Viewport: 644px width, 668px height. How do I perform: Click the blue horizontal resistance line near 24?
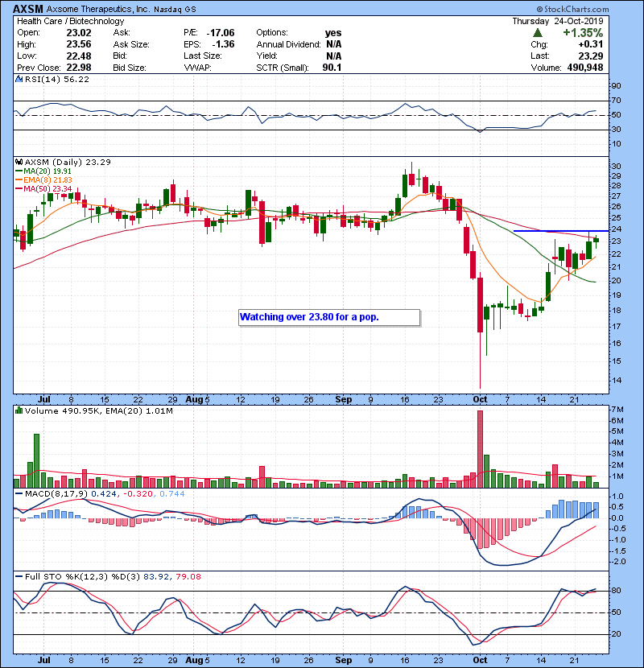point(561,231)
